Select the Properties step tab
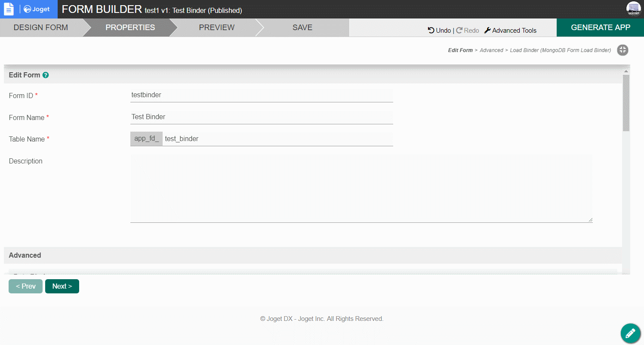644x345 pixels. pos(130,28)
